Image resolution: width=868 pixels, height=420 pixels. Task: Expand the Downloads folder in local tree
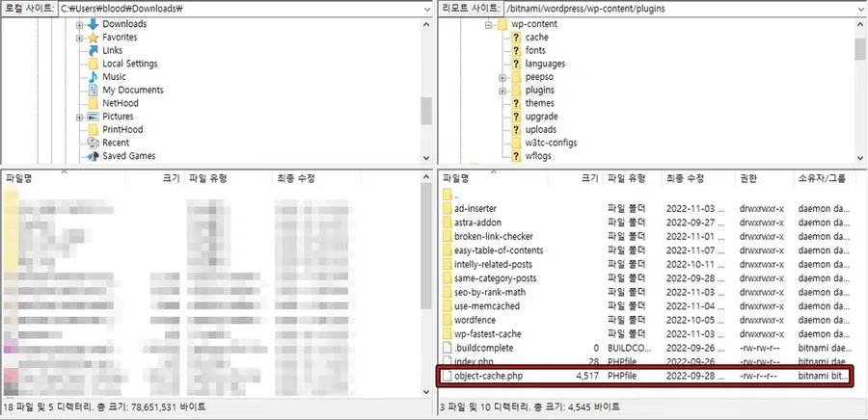click(79, 25)
